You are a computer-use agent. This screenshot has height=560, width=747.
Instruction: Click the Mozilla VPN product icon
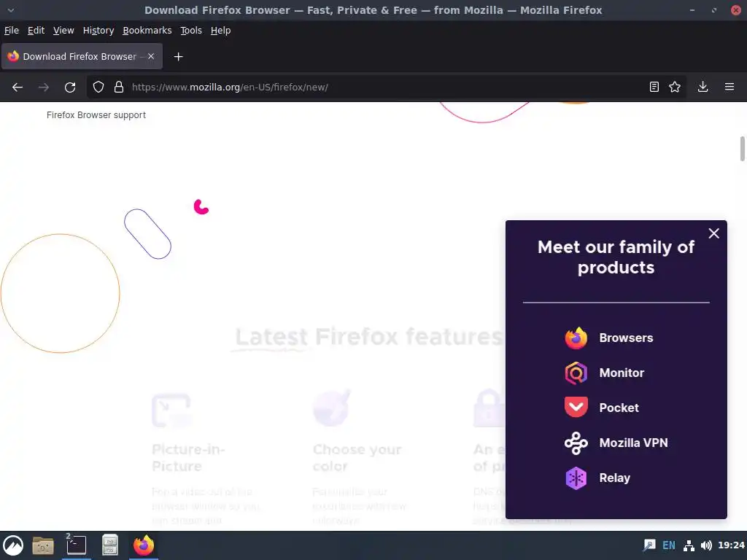576,443
